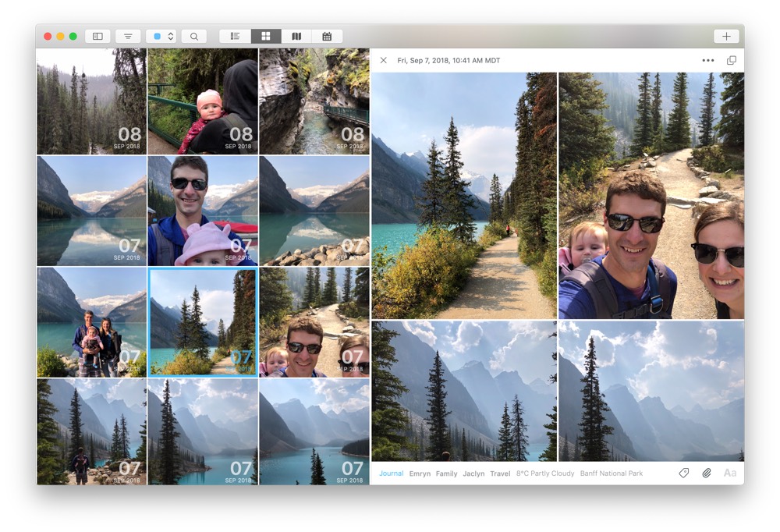The width and height of the screenshot is (780, 532).
Task: Switch to photo grid view
Action: click(x=266, y=37)
